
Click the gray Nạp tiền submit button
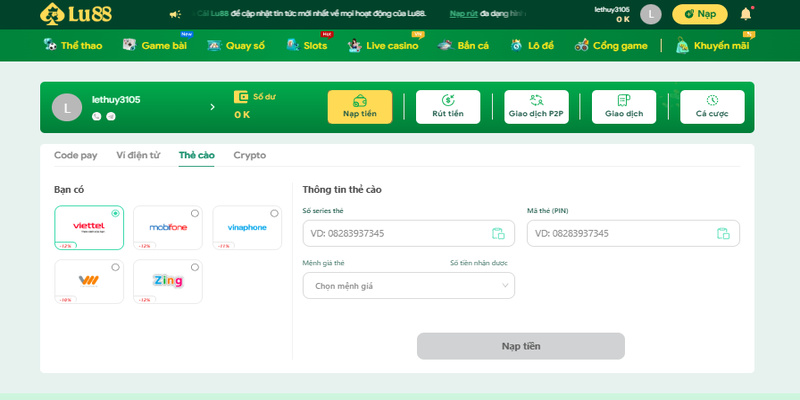tap(520, 346)
